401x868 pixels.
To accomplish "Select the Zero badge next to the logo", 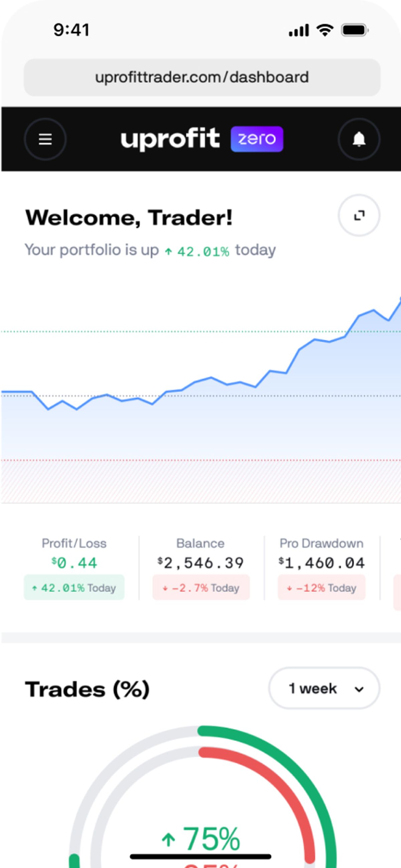I will 257,138.
